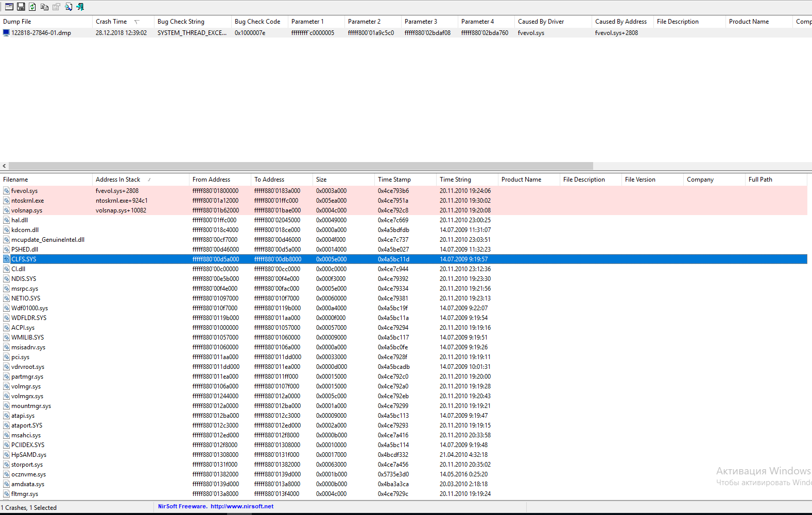This screenshot has width=812, height=515.
Task: Open the Properties toolbar icon
Action: tap(56, 7)
